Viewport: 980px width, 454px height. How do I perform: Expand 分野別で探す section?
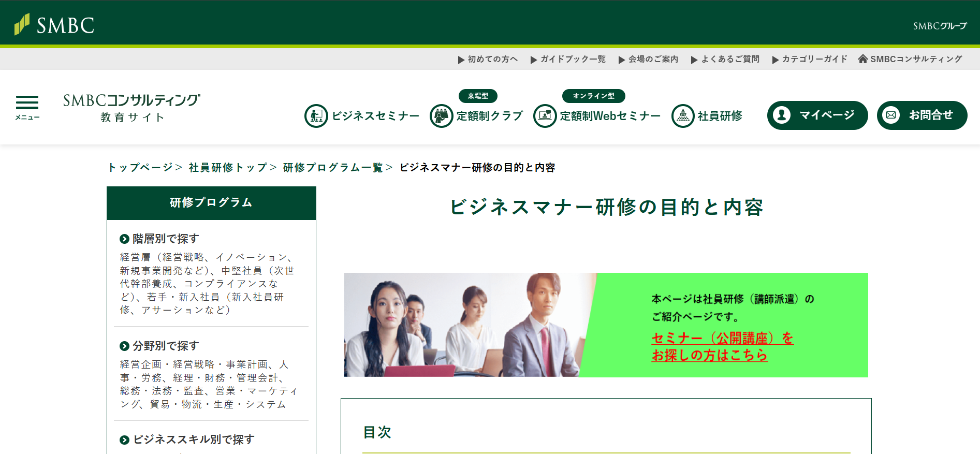165,346
